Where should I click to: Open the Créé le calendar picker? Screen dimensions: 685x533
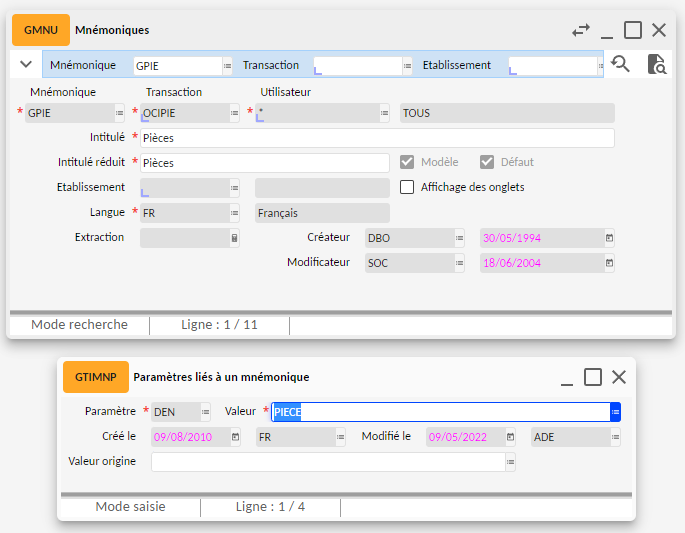point(235,437)
